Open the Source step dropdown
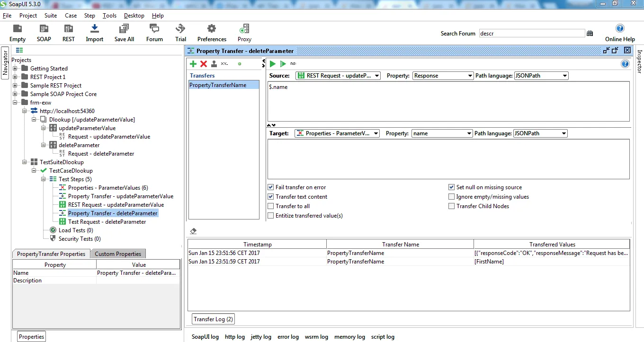 [338, 76]
